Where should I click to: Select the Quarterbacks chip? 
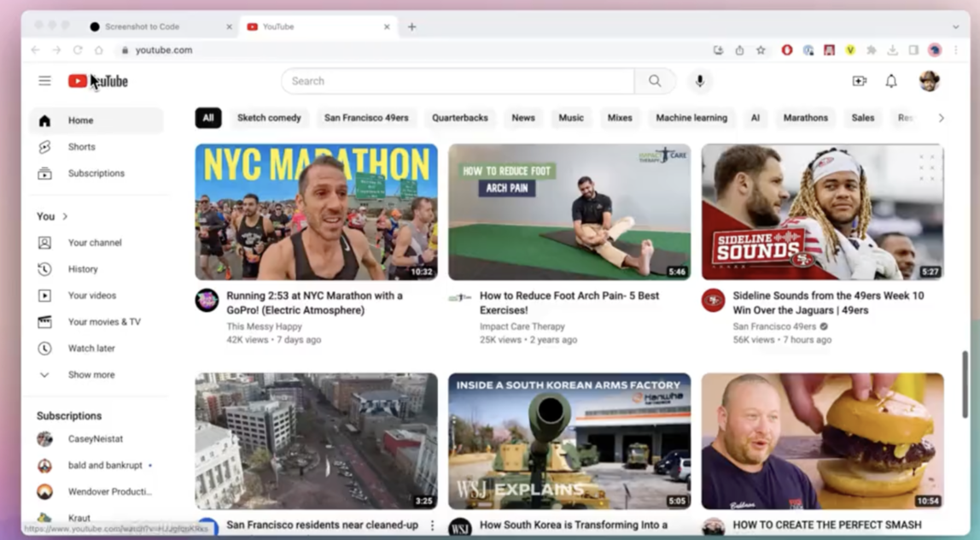click(x=460, y=118)
